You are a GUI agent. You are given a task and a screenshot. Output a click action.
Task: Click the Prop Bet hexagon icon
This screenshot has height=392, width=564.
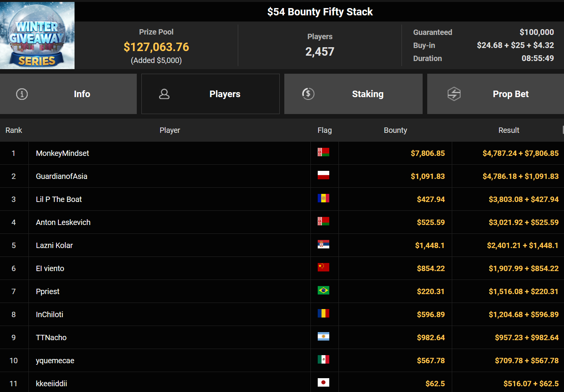click(x=454, y=94)
